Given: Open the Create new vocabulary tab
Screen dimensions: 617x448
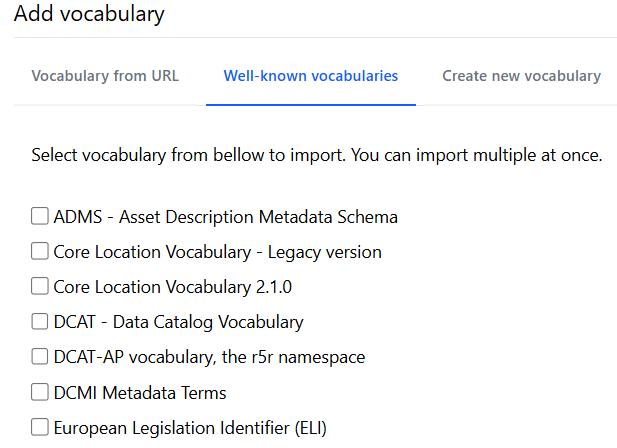Looking at the screenshot, I should 521,76.
